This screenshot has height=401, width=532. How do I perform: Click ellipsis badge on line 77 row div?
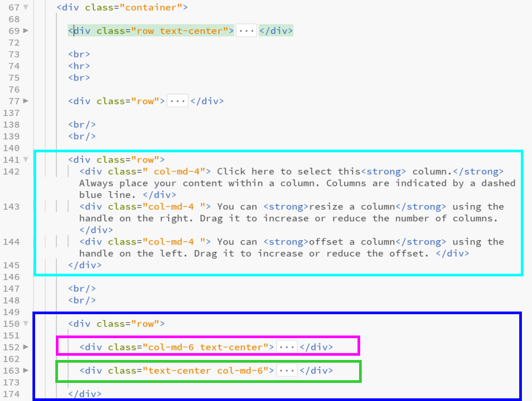[178, 101]
